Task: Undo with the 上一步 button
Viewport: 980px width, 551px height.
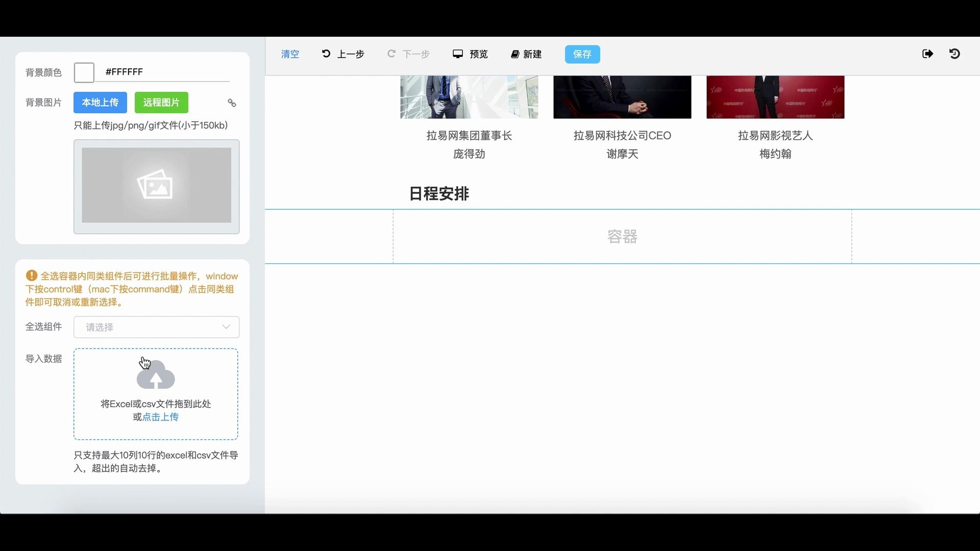Action: point(343,54)
